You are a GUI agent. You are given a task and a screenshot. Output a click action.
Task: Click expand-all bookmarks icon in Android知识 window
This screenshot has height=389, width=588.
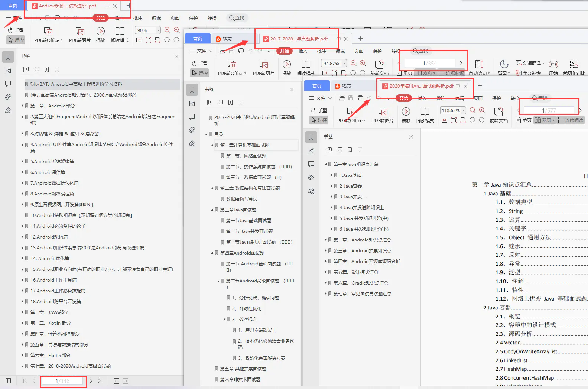click(26, 69)
